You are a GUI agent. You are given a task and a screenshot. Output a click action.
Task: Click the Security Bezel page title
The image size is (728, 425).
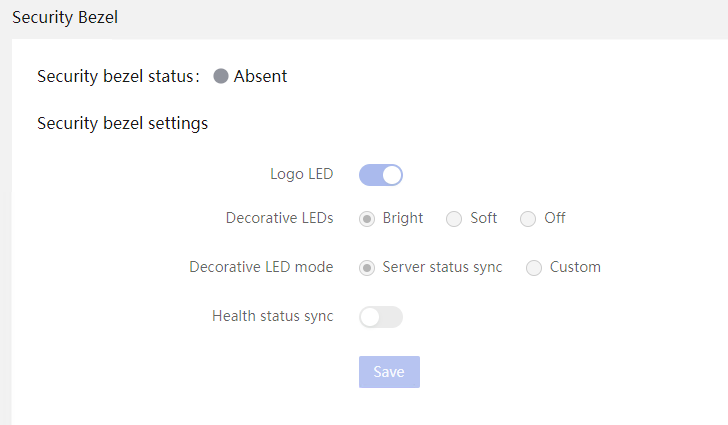click(x=65, y=18)
